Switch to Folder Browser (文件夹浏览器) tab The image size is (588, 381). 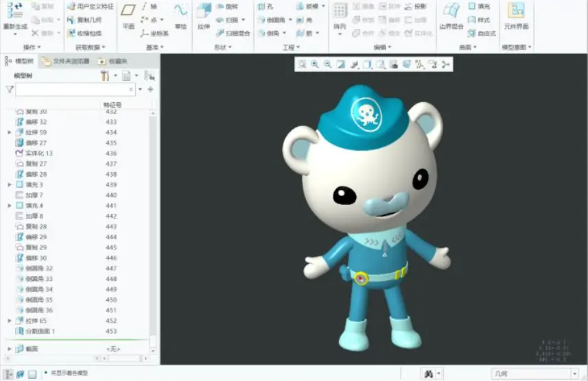67,61
